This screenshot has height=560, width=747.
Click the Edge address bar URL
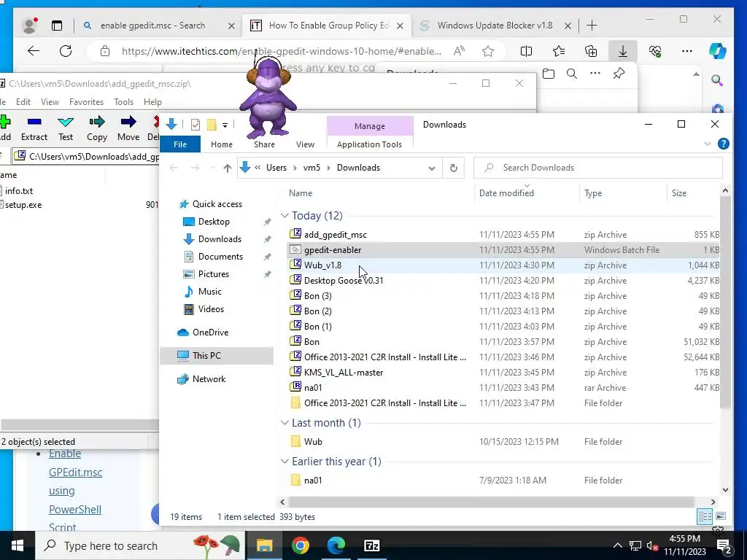[x=281, y=51]
